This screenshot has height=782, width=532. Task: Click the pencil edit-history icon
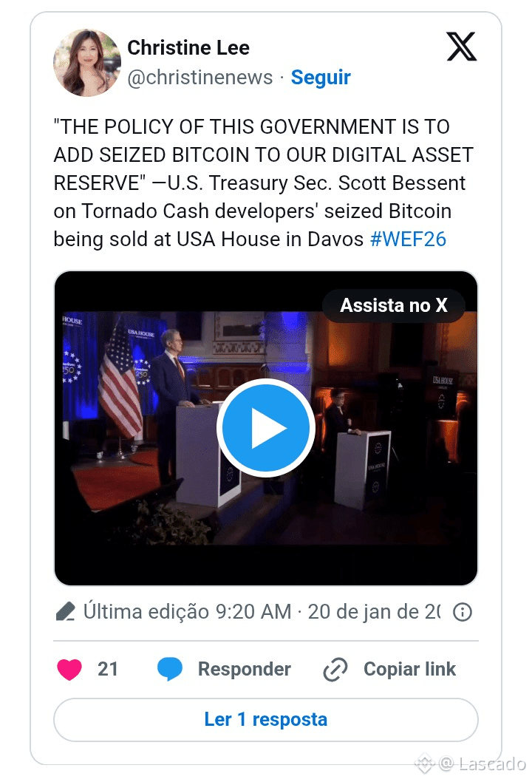pos(65,611)
